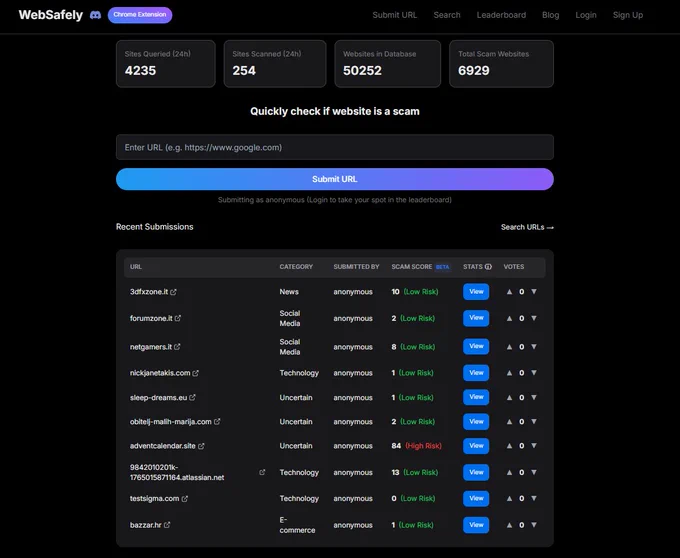
Task: Open external link icon for adventcalendar.site
Action: click(x=201, y=446)
